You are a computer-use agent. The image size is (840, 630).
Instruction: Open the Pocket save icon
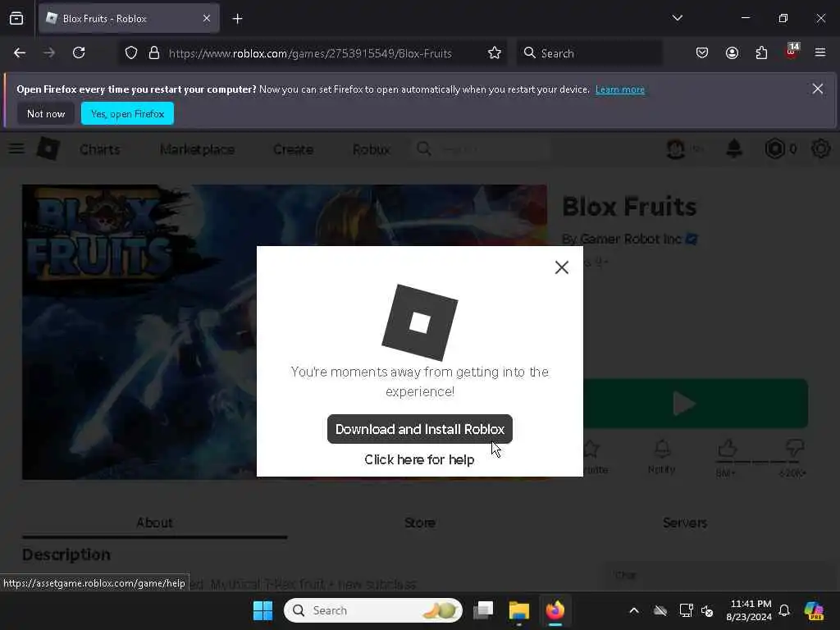click(702, 53)
